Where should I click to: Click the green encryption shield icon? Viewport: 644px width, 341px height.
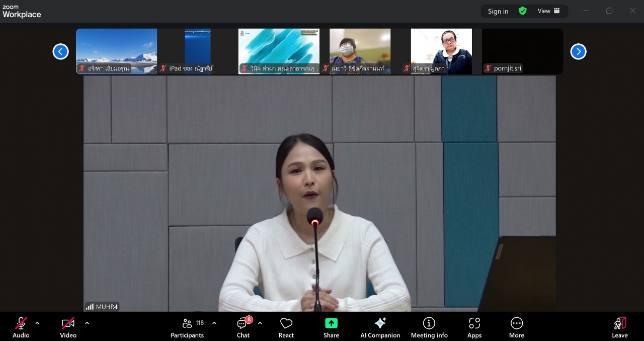(x=523, y=11)
